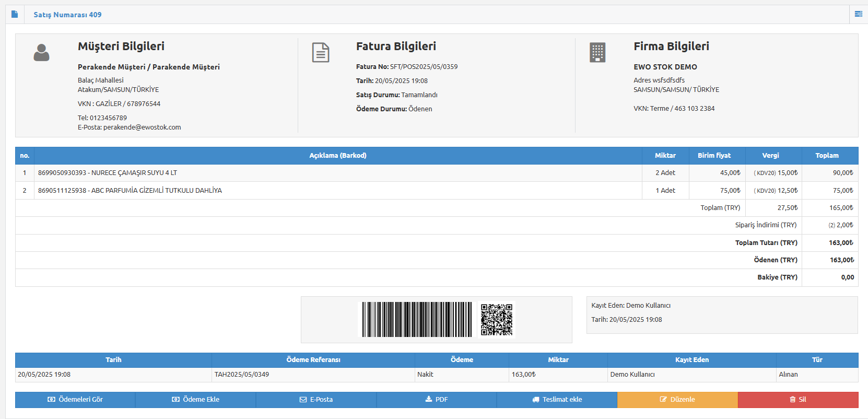
Task: Click the Ödeme Ekle button
Action: coord(196,400)
